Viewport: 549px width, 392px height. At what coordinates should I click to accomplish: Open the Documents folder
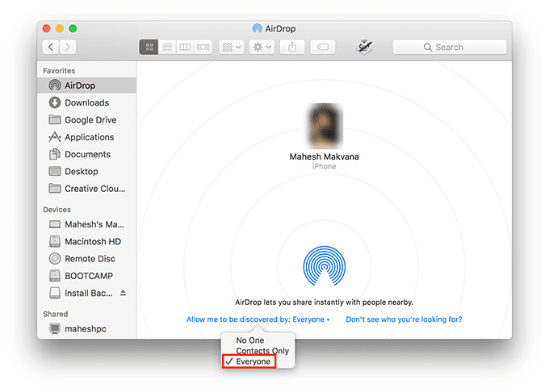point(87,154)
